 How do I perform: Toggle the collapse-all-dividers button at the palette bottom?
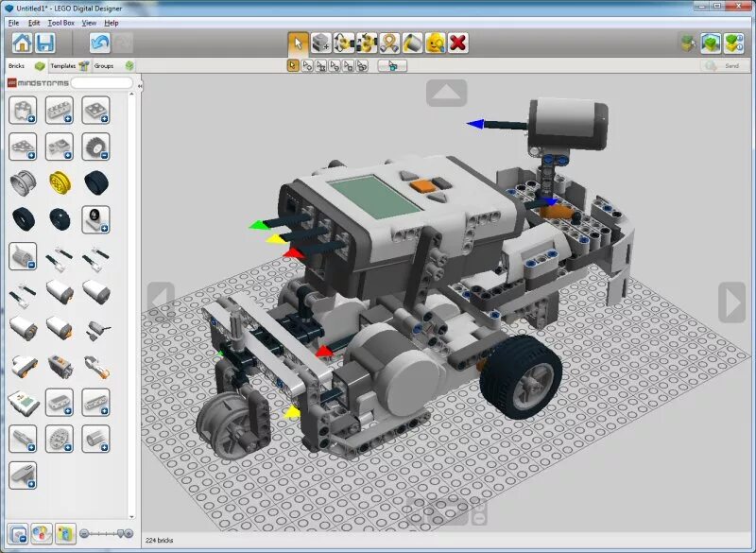[18, 533]
